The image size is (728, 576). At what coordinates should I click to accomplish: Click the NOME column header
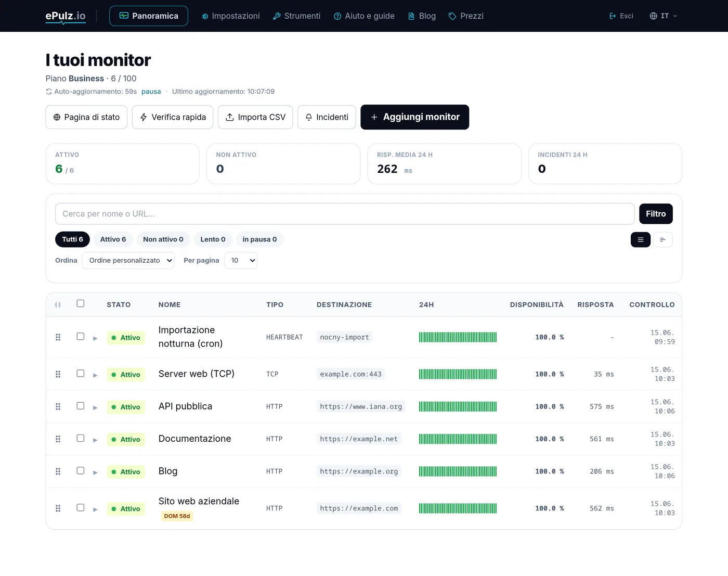click(170, 305)
